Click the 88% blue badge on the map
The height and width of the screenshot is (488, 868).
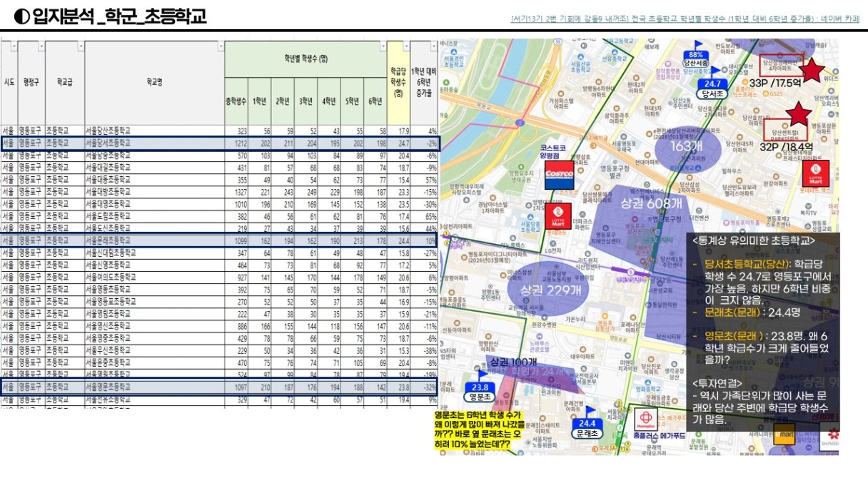point(697,55)
